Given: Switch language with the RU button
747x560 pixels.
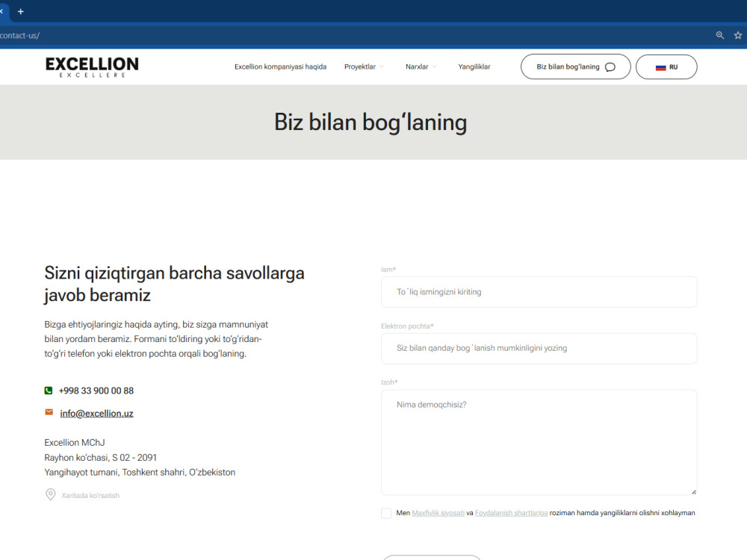Looking at the screenshot, I should point(666,67).
